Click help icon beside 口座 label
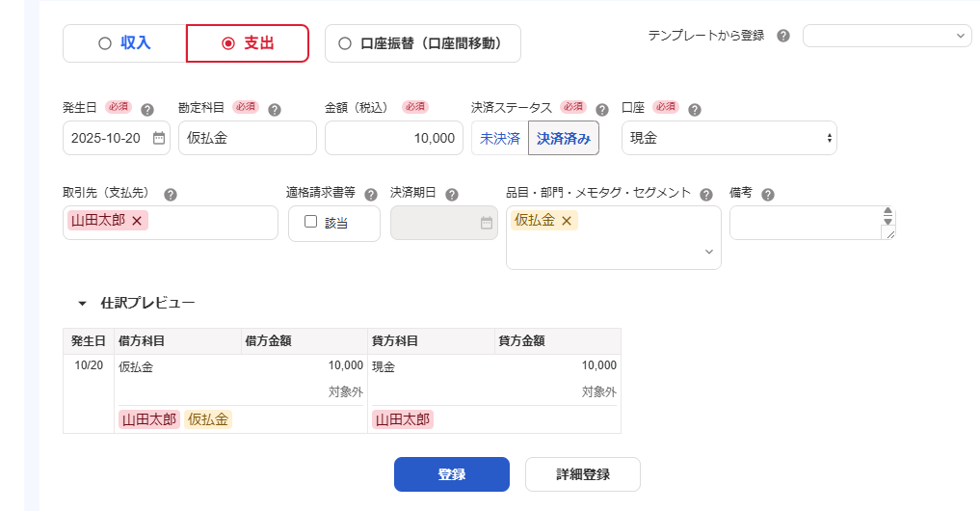The width and height of the screenshot is (980, 511). [x=695, y=110]
